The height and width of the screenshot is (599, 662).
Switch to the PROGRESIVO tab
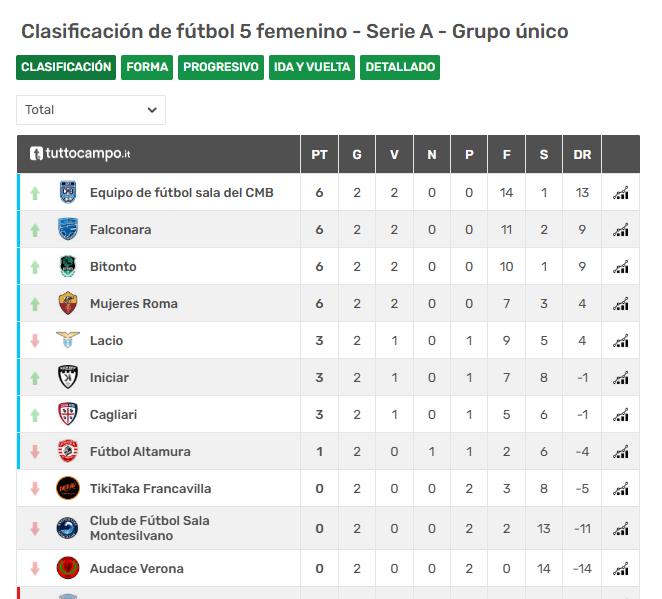(221, 67)
